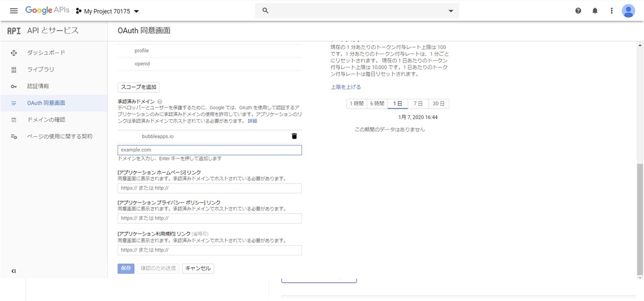Viewport: 644px width, 301px height.
Task: Click the スコープを追加 button
Action: tap(138, 87)
